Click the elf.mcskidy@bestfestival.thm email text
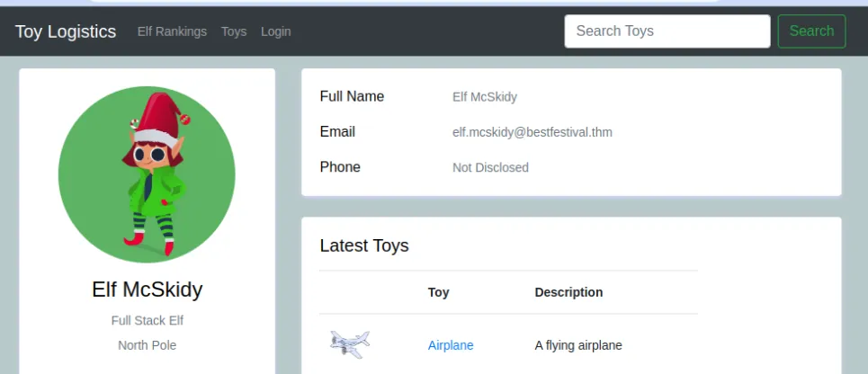This screenshot has width=868, height=374. click(x=532, y=132)
